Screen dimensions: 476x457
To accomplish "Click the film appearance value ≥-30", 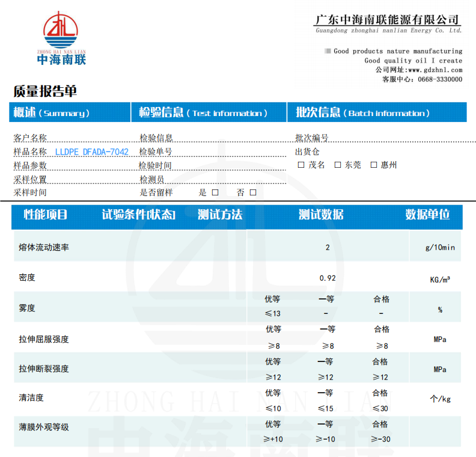I will coord(380,440).
